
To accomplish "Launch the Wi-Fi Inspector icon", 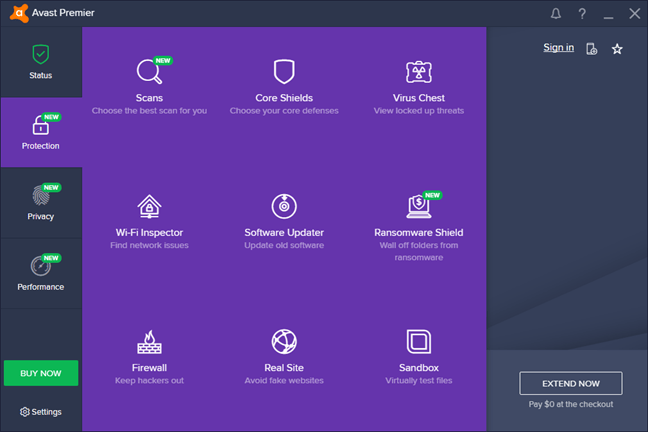I will pyautogui.click(x=149, y=207).
